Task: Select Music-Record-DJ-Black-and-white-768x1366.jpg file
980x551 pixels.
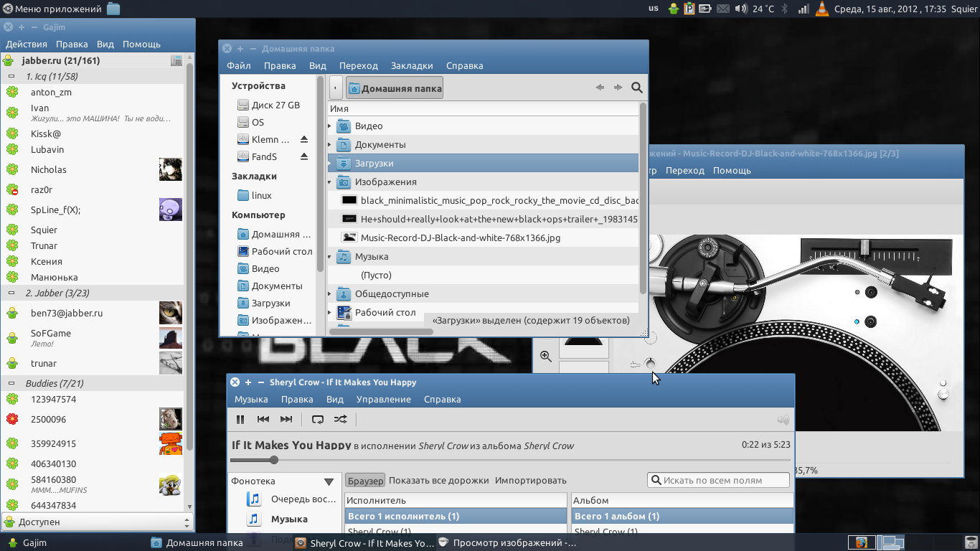Action: point(461,238)
